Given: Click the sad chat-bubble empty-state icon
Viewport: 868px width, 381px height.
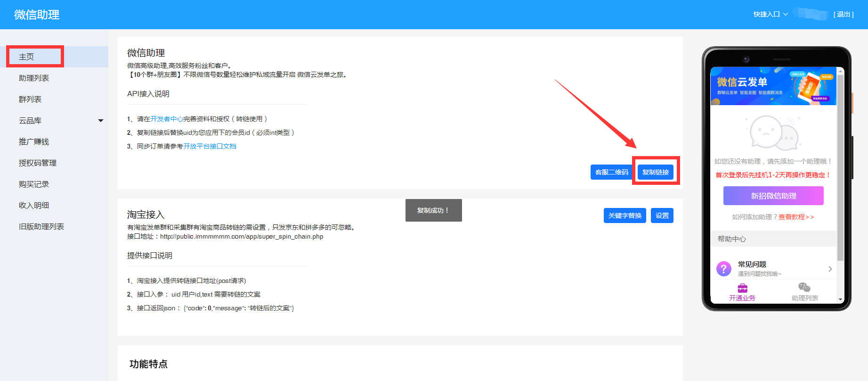Looking at the screenshot, I should click(x=774, y=133).
